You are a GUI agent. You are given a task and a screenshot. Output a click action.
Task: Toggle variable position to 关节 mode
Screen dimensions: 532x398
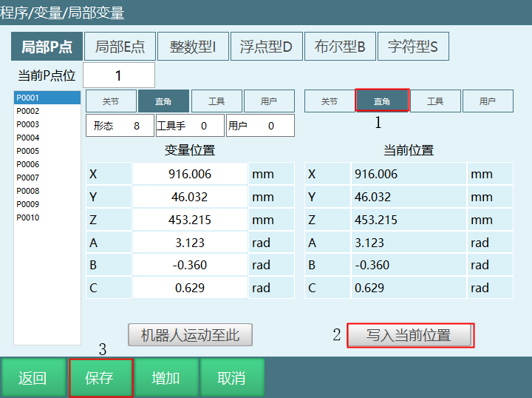click(110, 101)
